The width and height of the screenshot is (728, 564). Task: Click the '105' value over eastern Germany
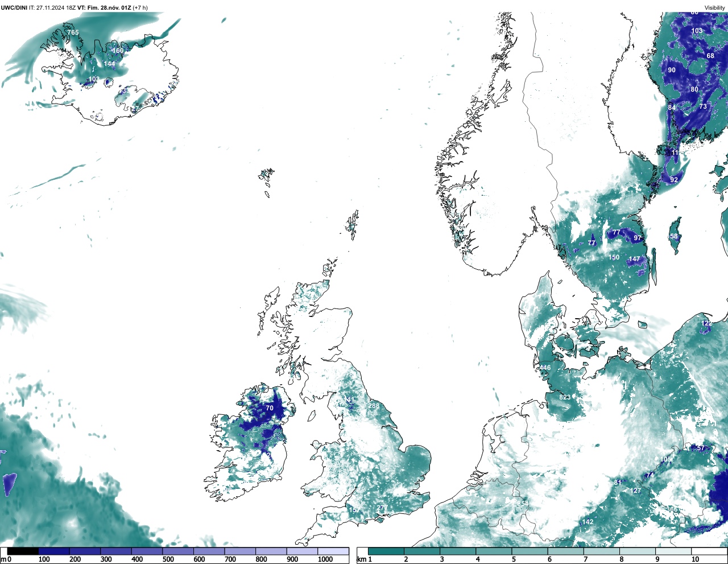coord(666,459)
